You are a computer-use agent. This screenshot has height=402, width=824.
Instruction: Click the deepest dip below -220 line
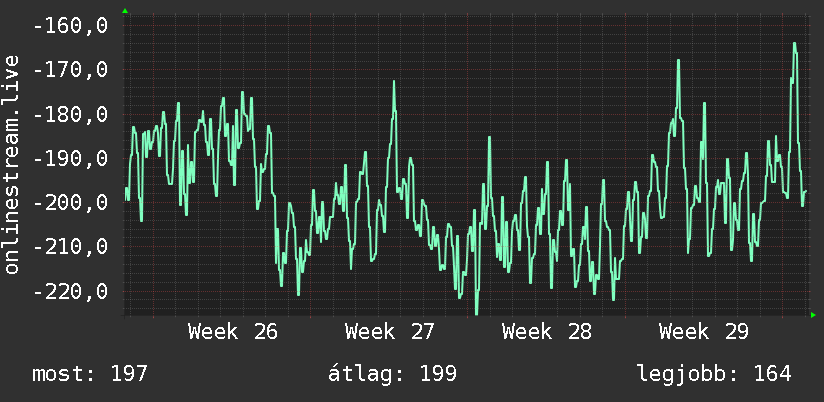(477, 312)
